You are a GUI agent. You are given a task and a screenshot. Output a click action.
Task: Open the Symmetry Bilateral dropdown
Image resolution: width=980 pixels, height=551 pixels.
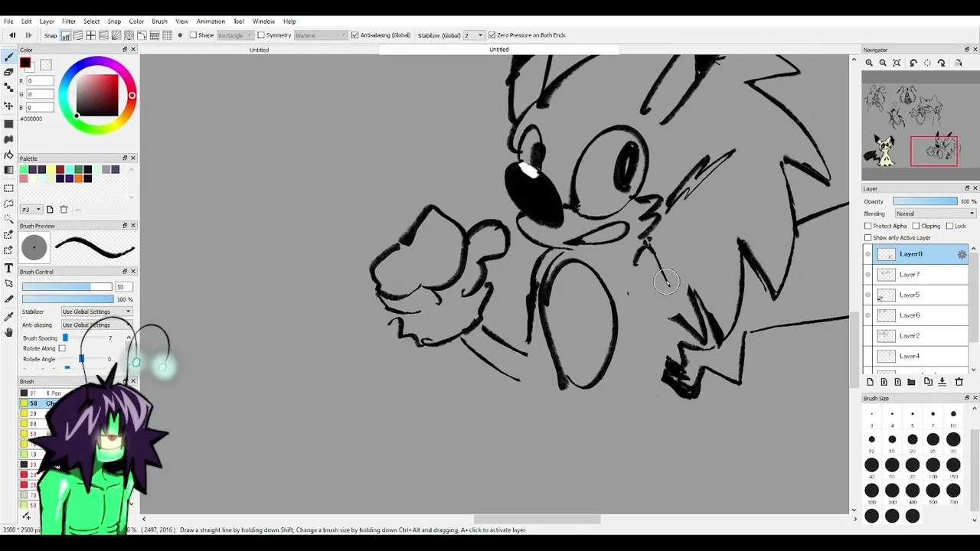tap(320, 35)
